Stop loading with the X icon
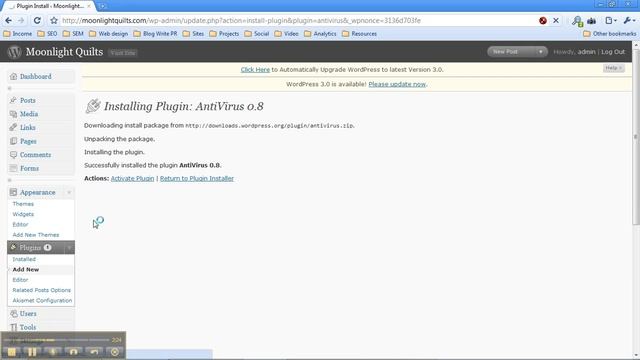The height and width of the screenshot is (360, 640). tap(556, 20)
